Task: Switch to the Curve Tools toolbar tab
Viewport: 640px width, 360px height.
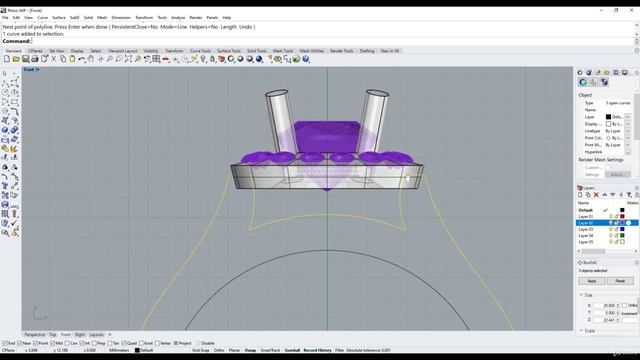Action: point(200,51)
